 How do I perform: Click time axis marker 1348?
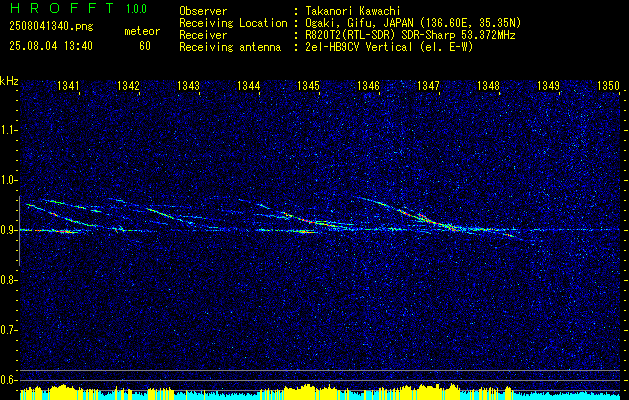pyautogui.click(x=488, y=85)
